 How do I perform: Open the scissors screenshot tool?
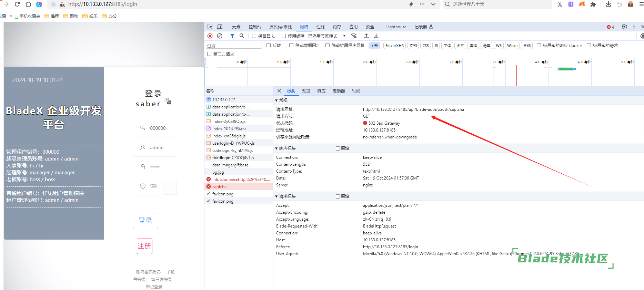tap(560, 4)
